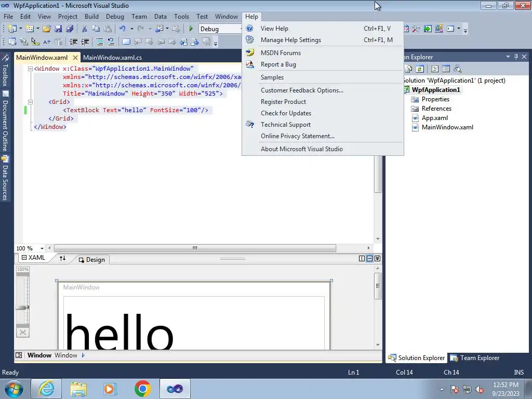
Task: Open the Command Window toolbar icon
Action: coord(450,29)
